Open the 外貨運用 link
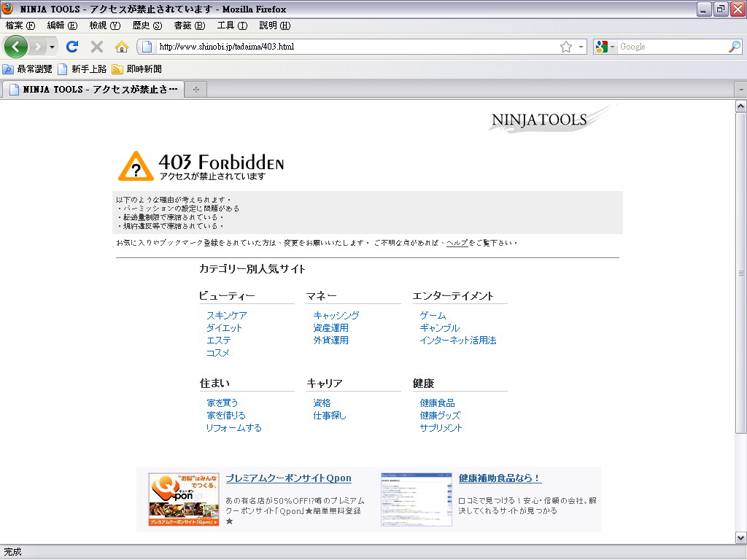Viewport: 747px width, 560px height. (330, 340)
